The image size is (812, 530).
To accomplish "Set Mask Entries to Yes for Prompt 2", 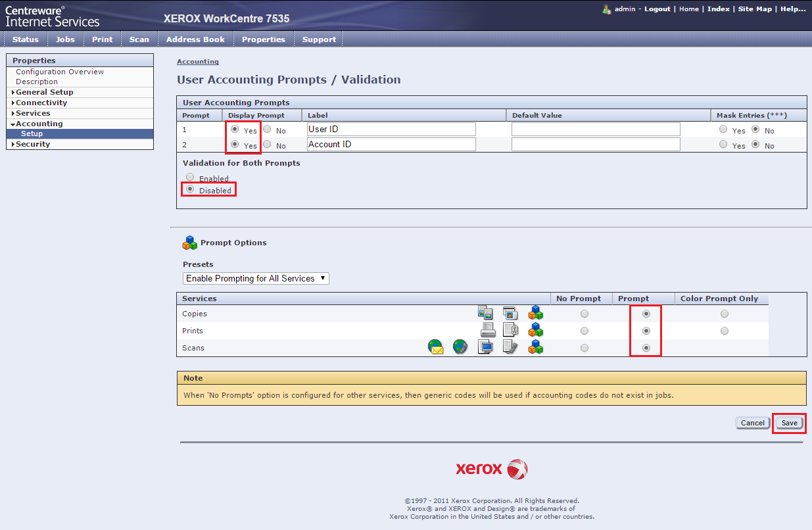I will coord(723,145).
